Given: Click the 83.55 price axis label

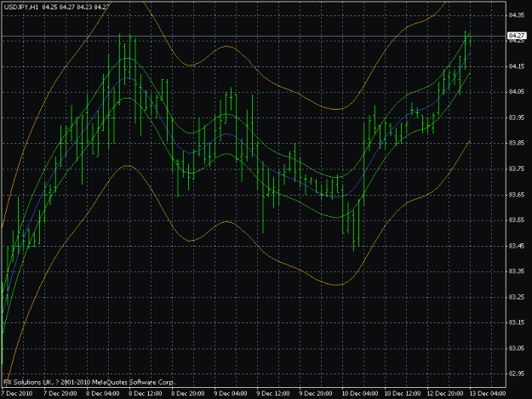Looking at the screenshot, I should pyautogui.click(x=517, y=220).
